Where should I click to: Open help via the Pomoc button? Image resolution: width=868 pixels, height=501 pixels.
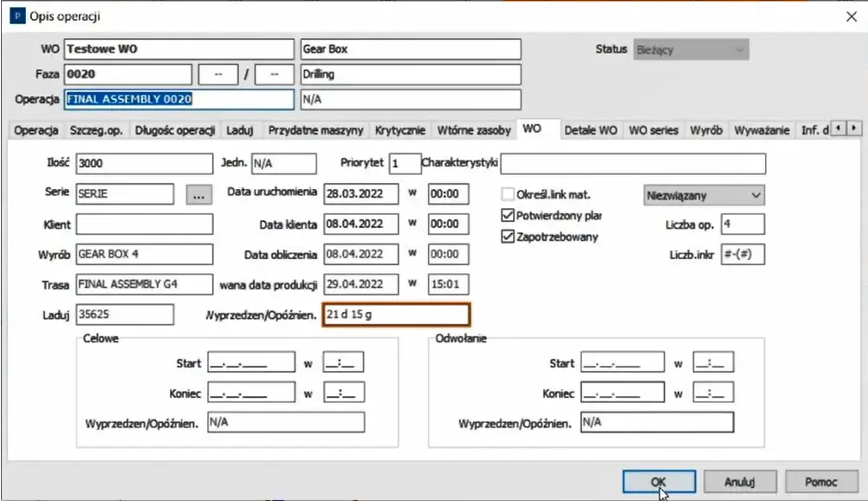tap(820, 481)
